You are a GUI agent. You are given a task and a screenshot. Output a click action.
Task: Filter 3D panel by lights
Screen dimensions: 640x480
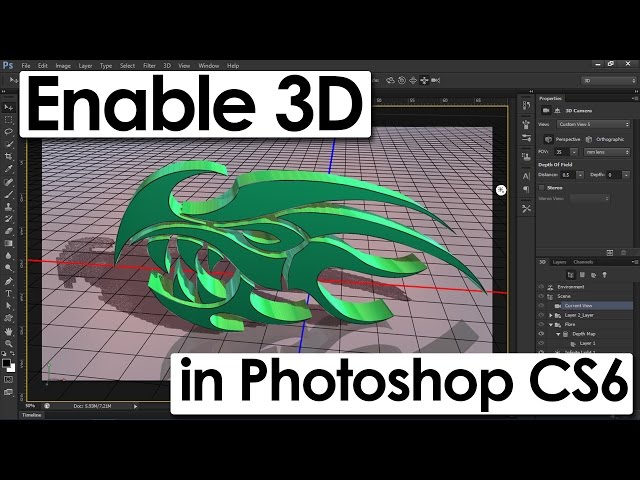pyautogui.click(x=604, y=275)
